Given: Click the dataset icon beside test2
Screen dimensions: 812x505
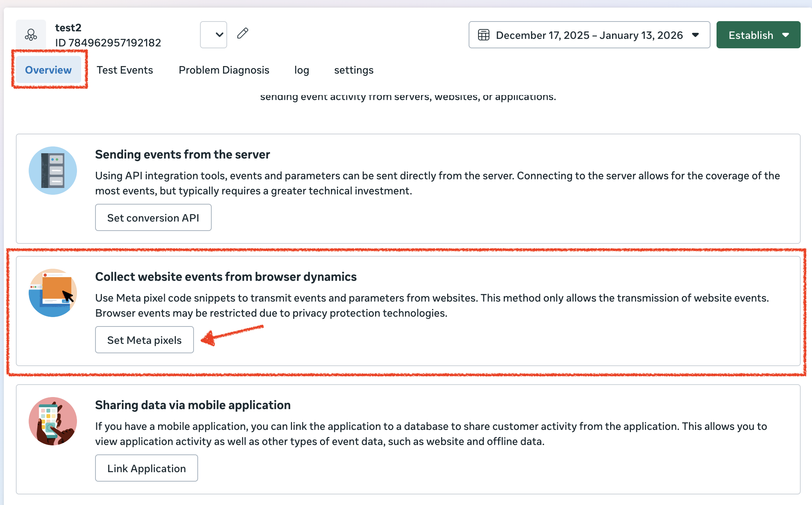Looking at the screenshot, I should tap(31, 35).
